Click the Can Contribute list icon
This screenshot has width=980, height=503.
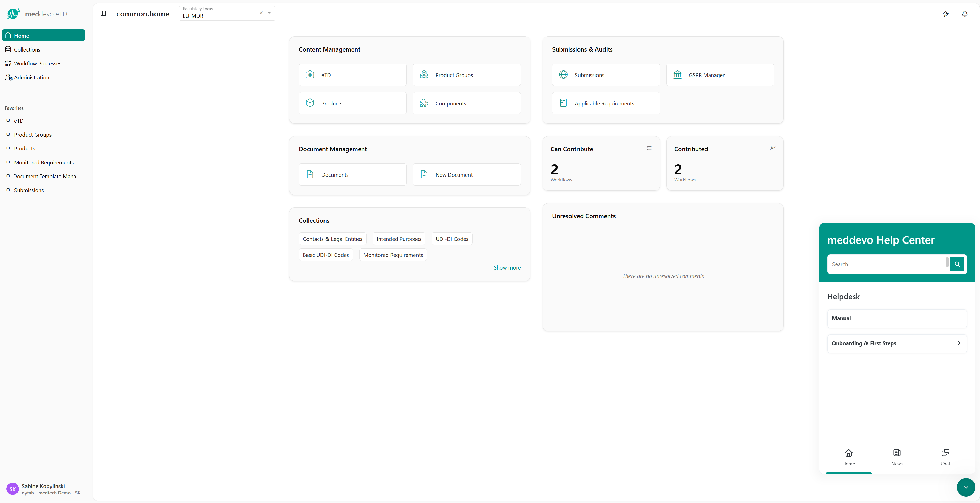[x=649, y=148]
